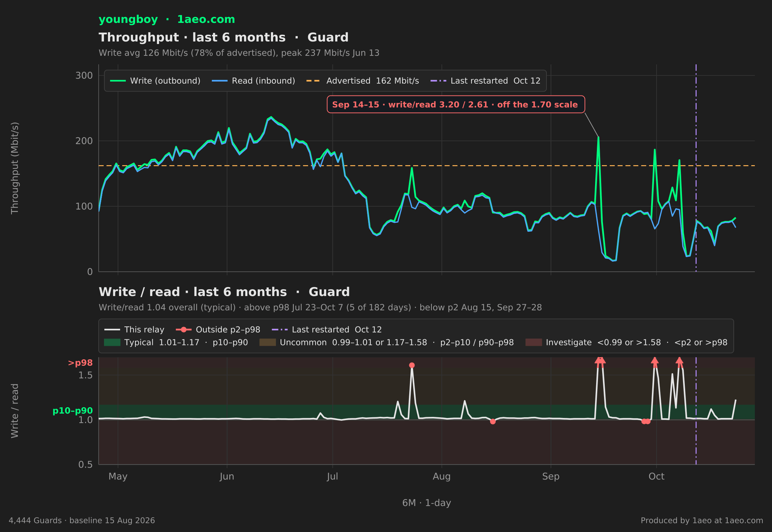Click the Write (outbound) legend entry
This screenshot has width=772, height=532.
pos(155,81)
